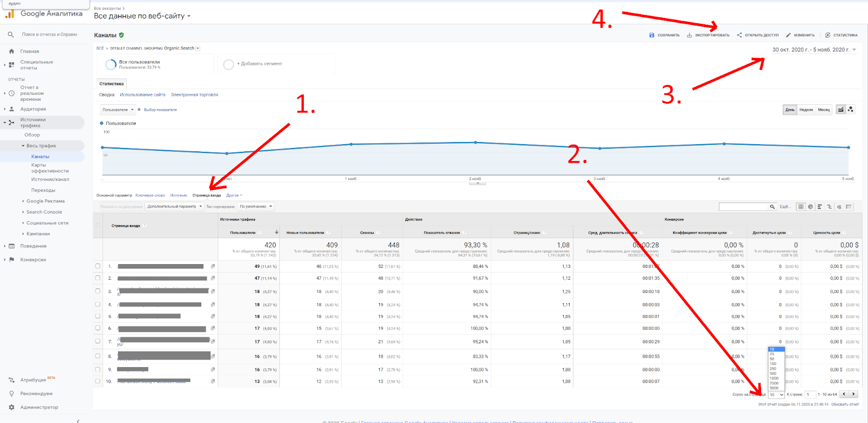
Task: Tick the checkbox for row 3
Action: click(x=98, y=291)
